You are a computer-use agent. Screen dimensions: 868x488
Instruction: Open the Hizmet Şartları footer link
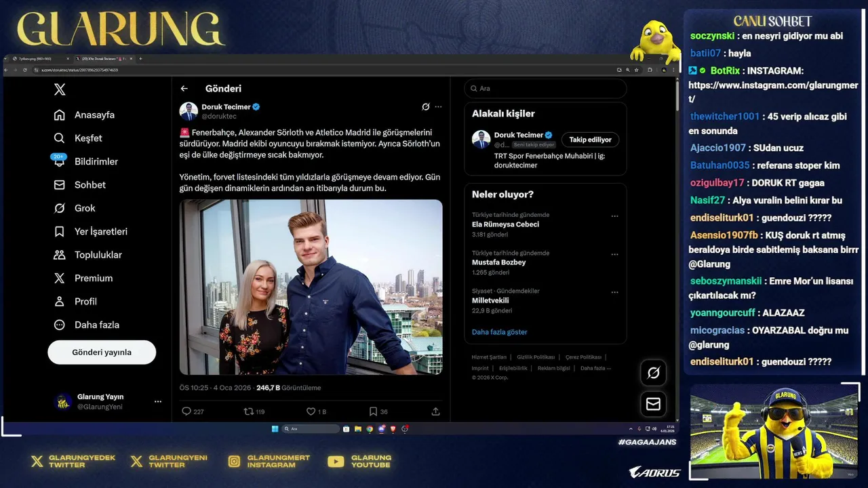point(489,357)
